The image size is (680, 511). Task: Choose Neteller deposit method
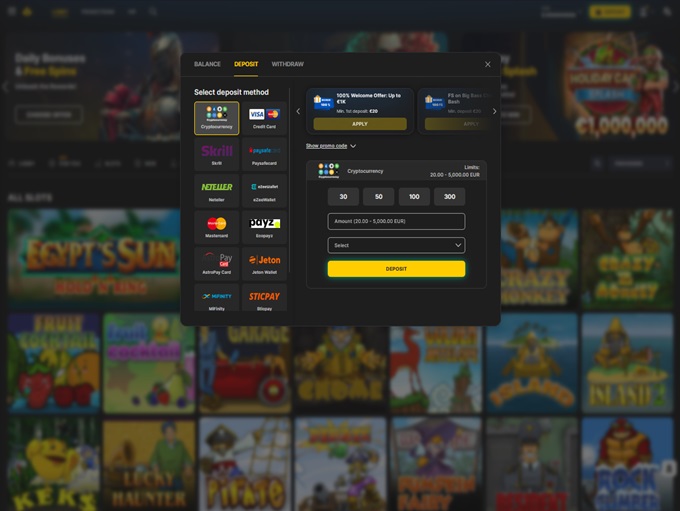216,190
